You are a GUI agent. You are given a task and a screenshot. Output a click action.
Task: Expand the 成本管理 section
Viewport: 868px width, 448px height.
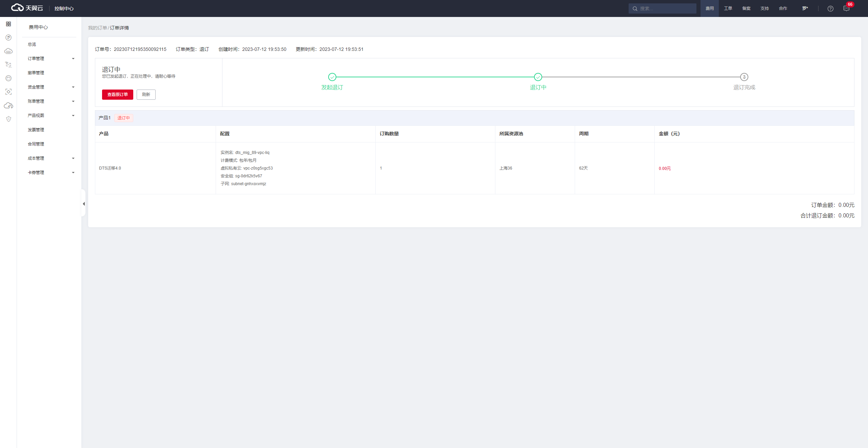(x=51, y=158)
